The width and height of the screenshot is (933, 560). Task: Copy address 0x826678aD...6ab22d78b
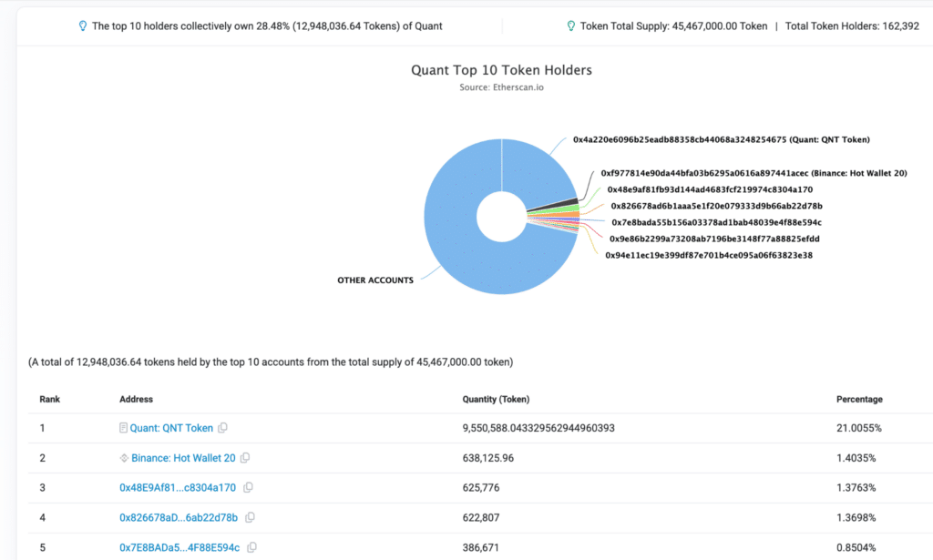[x=250, y=517]
